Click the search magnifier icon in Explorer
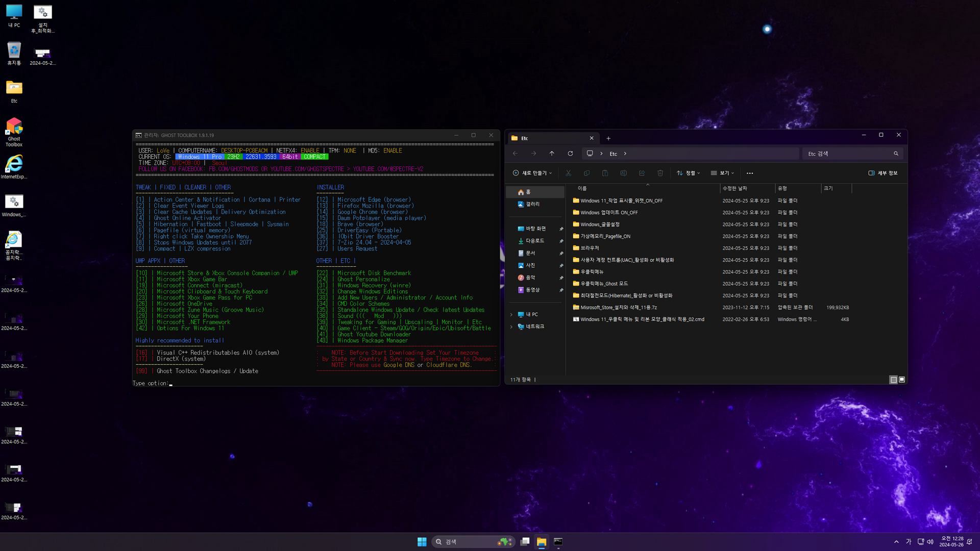Screen dimensions: 980x551 (896, 154)
